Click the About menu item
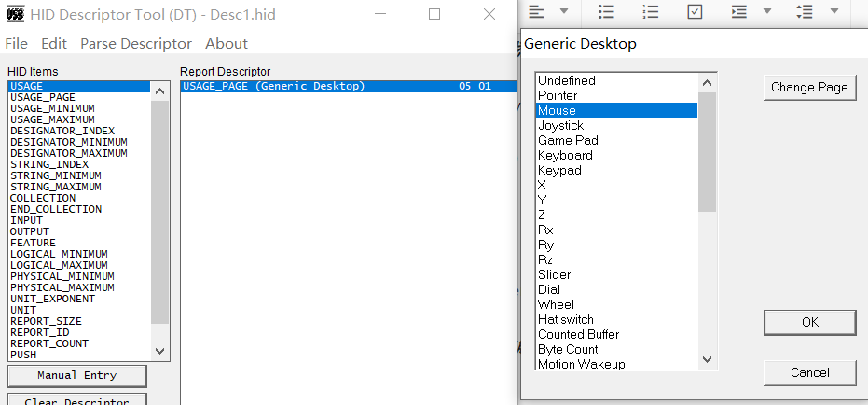 pyautogui.click(x=227, y=44)
